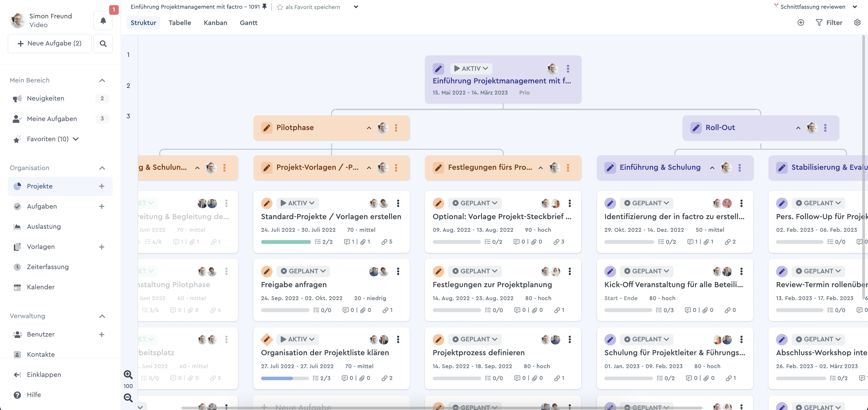This screenshot has height=410, width=868.
Task: Click the add circle plus icon near Filter
Action: [x=800, y=23]
